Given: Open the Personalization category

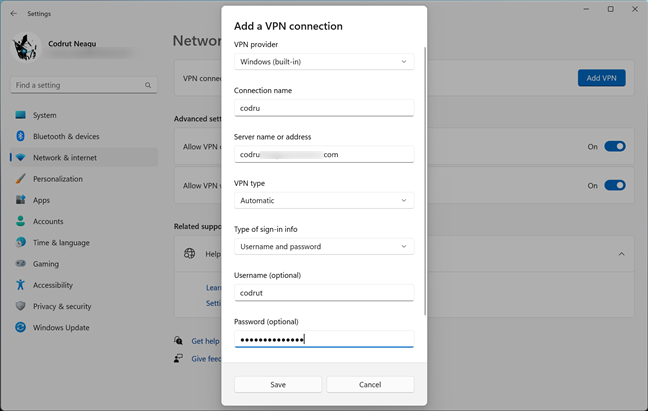Looking at the screenshot, I should [x=84, y=179].
